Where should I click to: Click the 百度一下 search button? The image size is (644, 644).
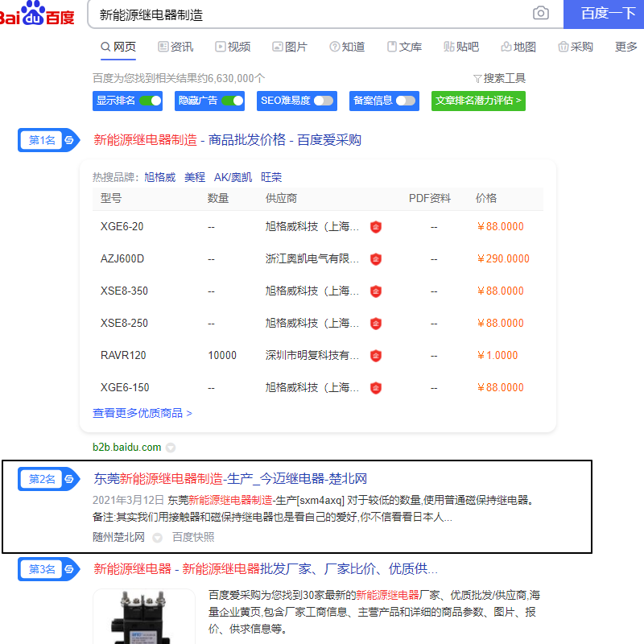603,14
